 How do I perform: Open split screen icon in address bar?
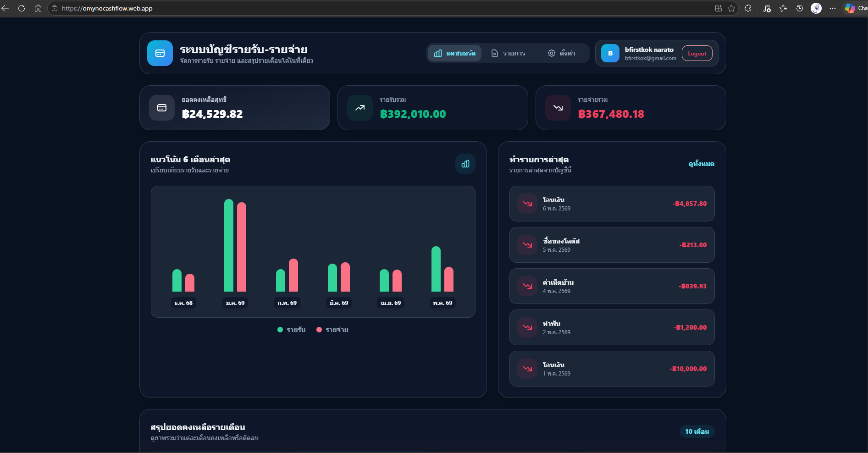[x=719, y=8]
